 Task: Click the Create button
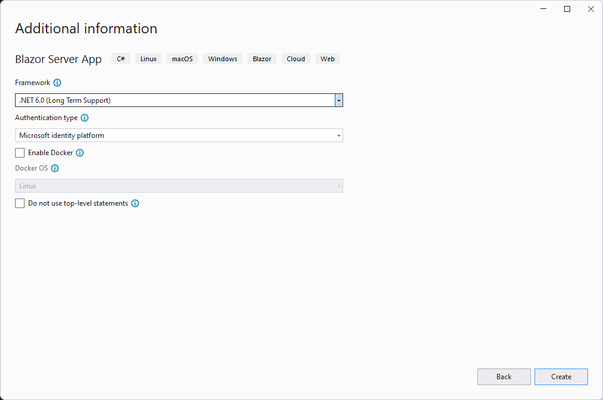[x=561, y=377]
